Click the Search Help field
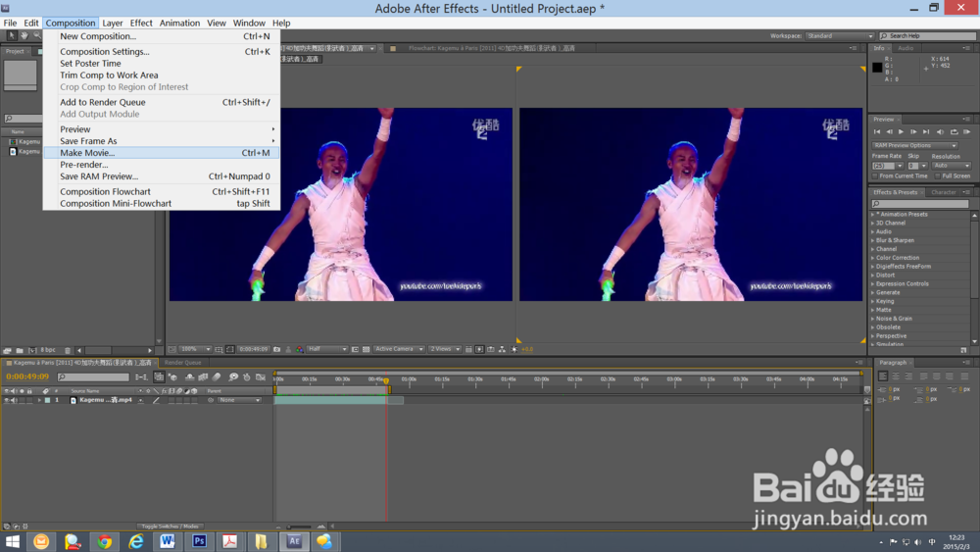 pos(926,36)
